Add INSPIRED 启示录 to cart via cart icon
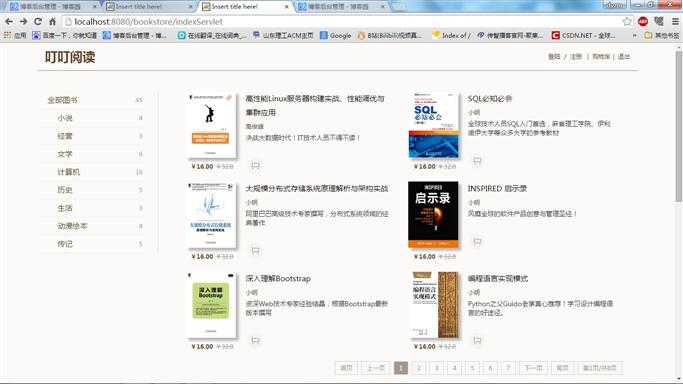683x384 pixels. (x=477, y=241)
